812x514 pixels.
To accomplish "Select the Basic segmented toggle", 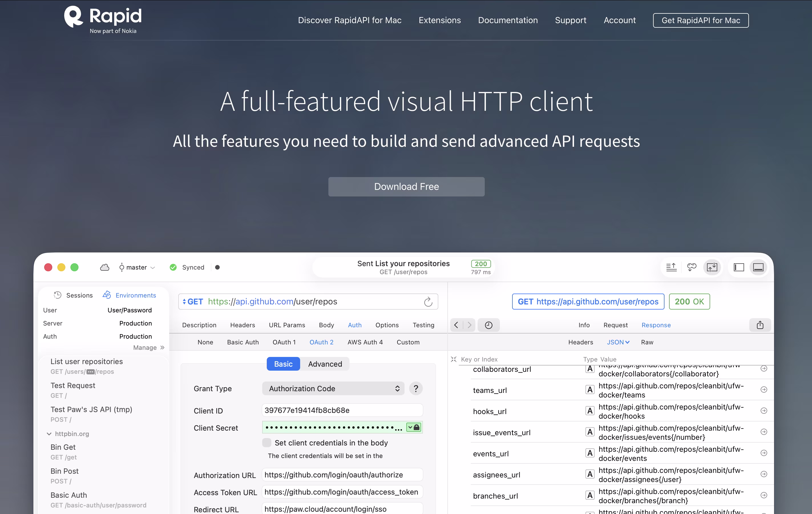I will pyautogui.click(x=283, y=364).
